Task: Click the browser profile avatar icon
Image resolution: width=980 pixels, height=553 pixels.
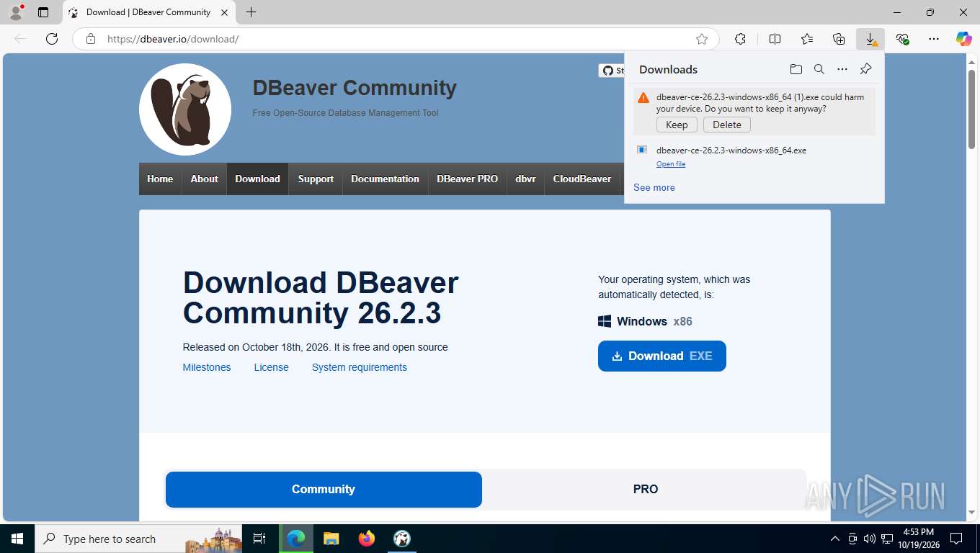Action: (16, 12)
